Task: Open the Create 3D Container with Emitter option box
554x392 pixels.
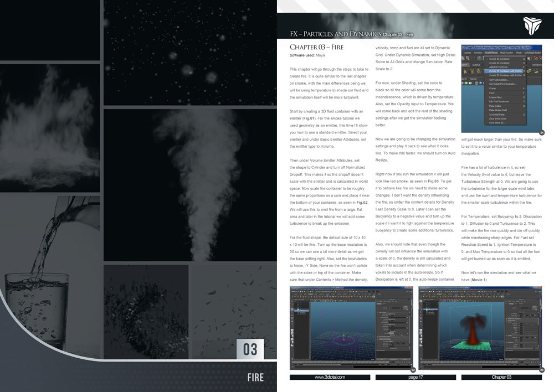Action: [x=524, y=71]
